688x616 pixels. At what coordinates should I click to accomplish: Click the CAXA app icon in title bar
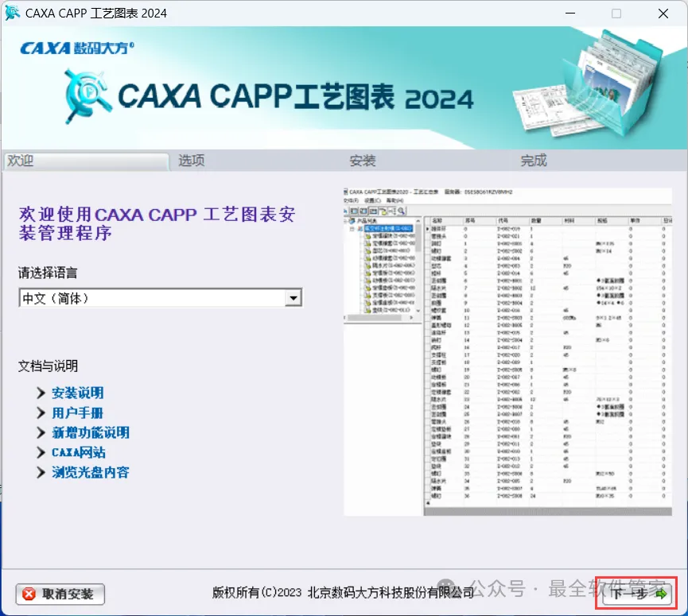pyautogui.click(x=12, y=14)
